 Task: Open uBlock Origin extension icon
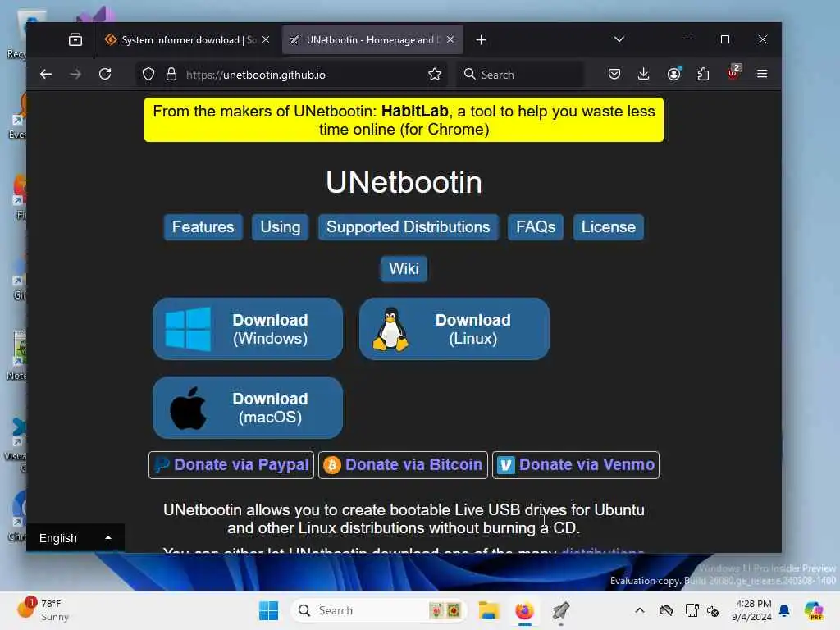click(733, 73)
